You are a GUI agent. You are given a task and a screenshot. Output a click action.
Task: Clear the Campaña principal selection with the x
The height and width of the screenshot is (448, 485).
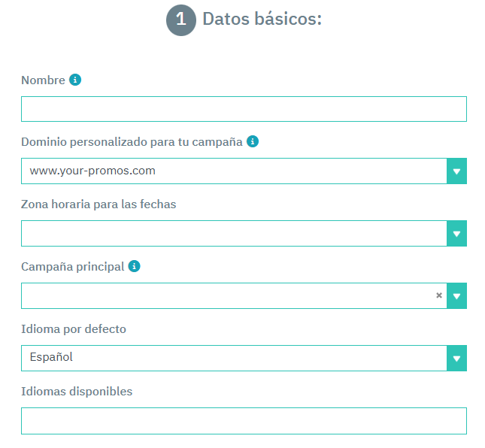pos(439,295)
